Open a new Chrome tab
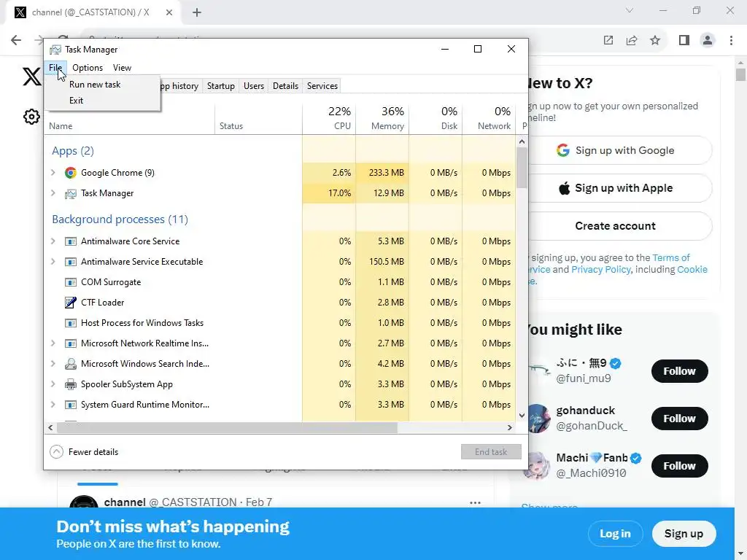Image resolution: width=747 pixels, height=560 pixels. (197, 12)
